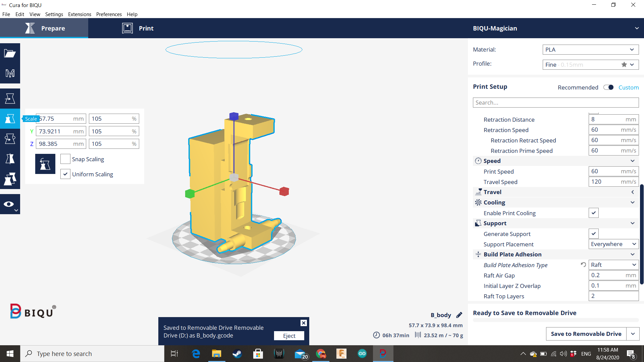Open view mode eye icon

coord(9,204)
